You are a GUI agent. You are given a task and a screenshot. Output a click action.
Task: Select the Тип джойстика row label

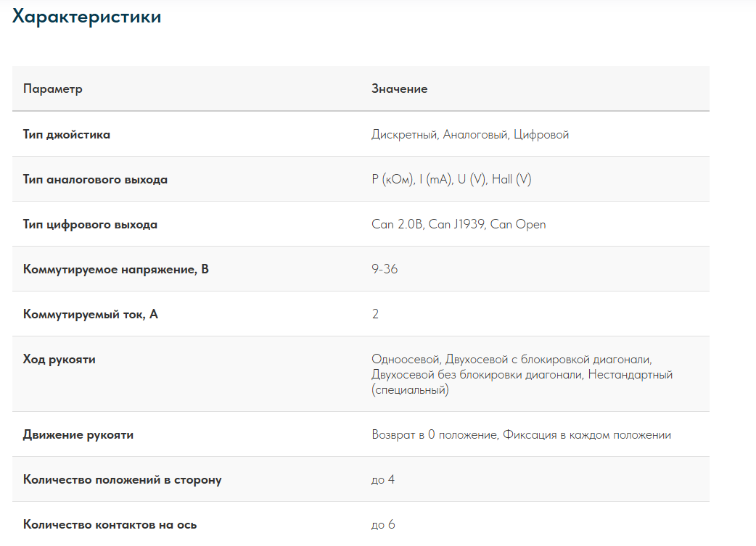coord(67,134)
